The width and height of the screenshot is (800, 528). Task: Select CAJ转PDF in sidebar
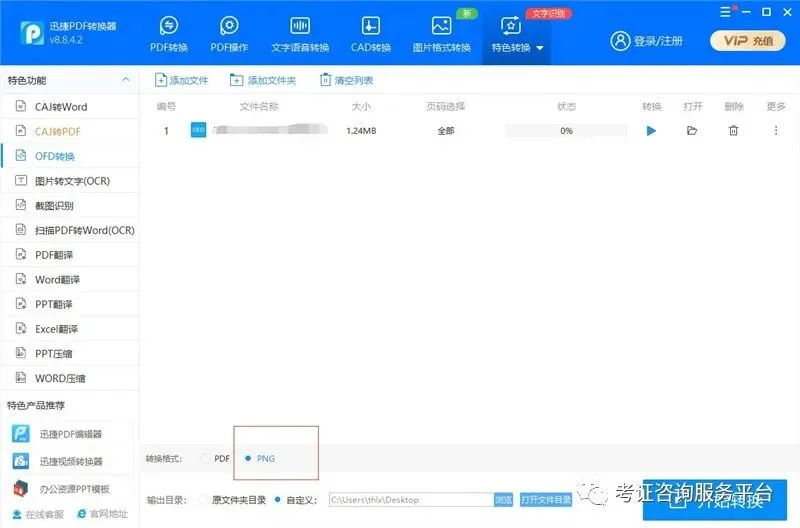(70, 131)
